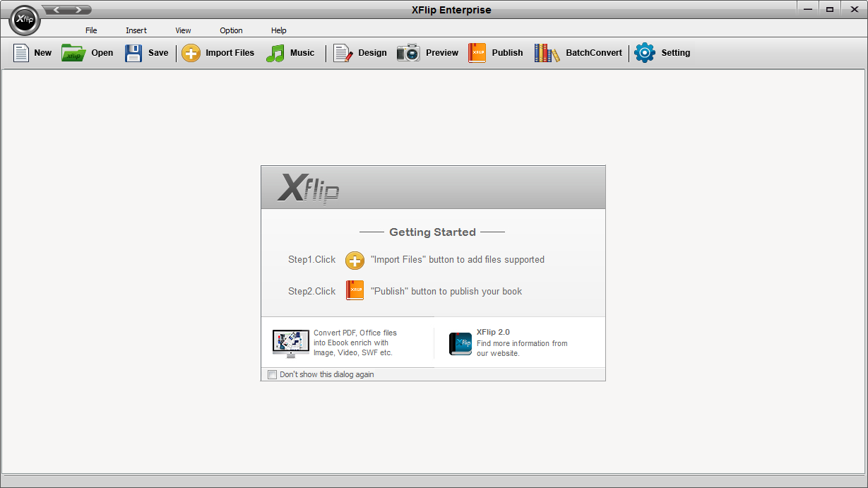Click the Import Files icon in Step1
Viewport: 868px width, 488px height.
[x=355, y=260]
